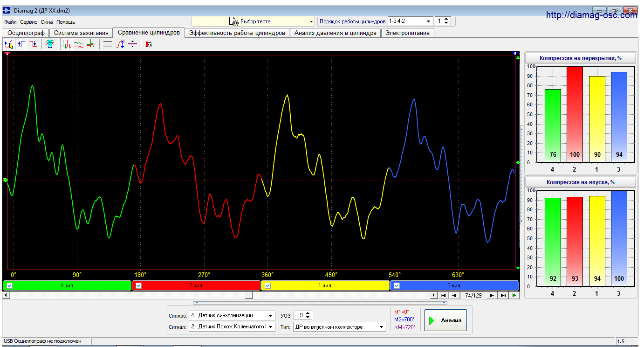The width and height of the screenshot is (644, 347).
Task: Click horizontal scrollbar right arrow
Action: [x=434, y=295]
